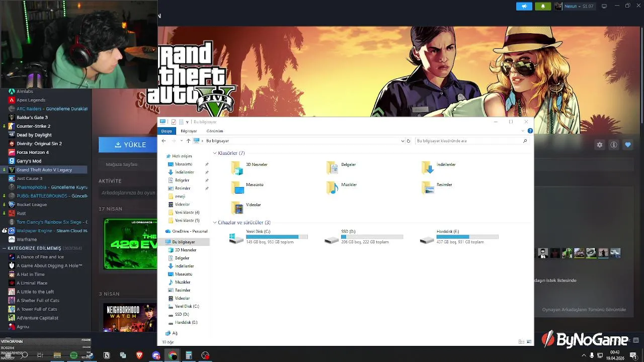Select Apex Legends in Steam library
Image resolution: width=644 pixels, height=362 pixels.
31,100
